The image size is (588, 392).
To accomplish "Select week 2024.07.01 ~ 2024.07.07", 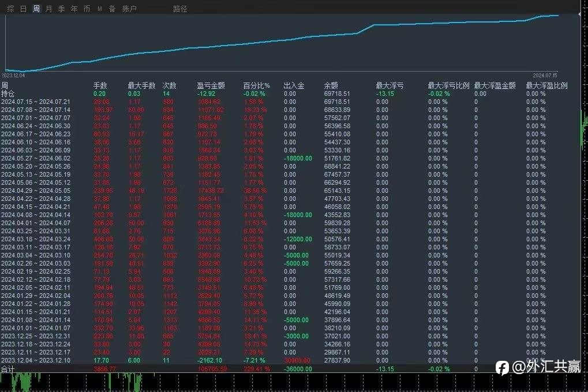I will tap(35, 118).
